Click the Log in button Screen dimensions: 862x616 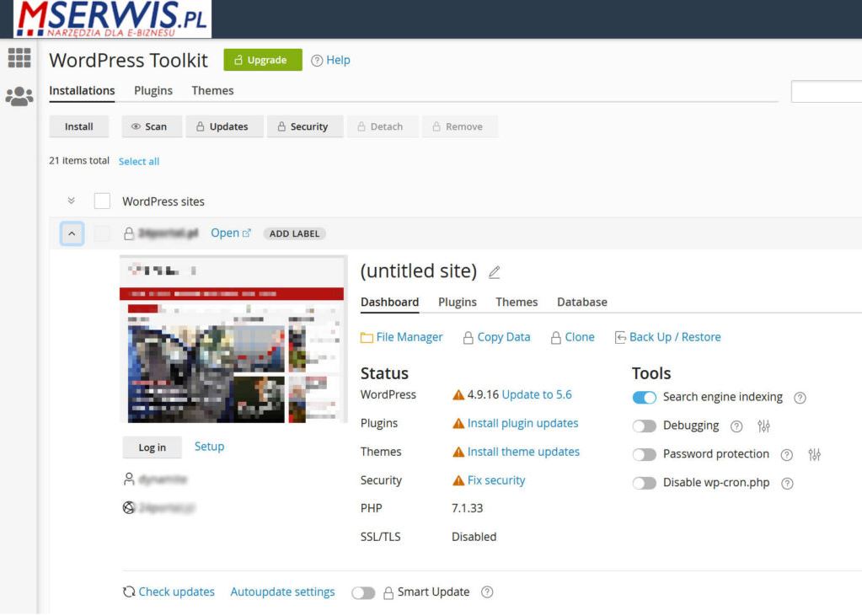153,447
